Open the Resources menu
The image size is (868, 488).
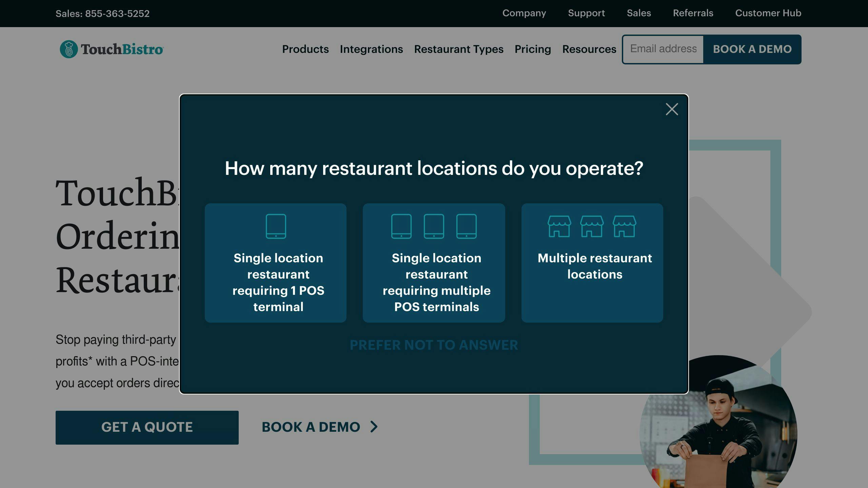click(589, 49)
